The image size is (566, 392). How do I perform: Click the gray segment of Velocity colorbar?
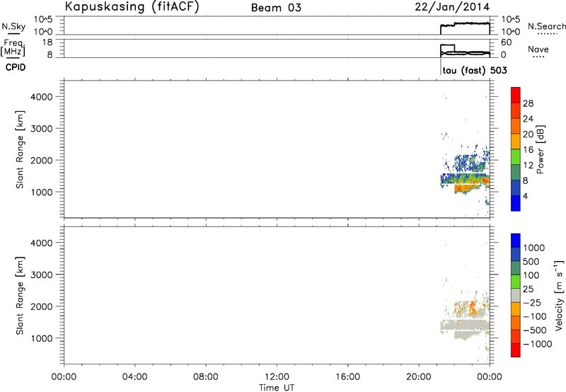point(516,295)
